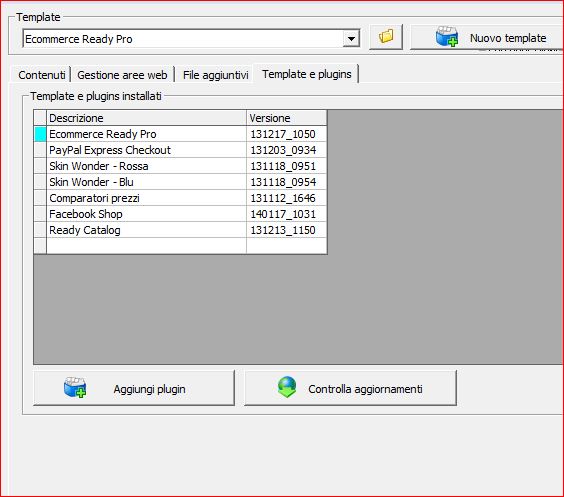Expand the Template dropdown arrow

(x=351, y=38)
